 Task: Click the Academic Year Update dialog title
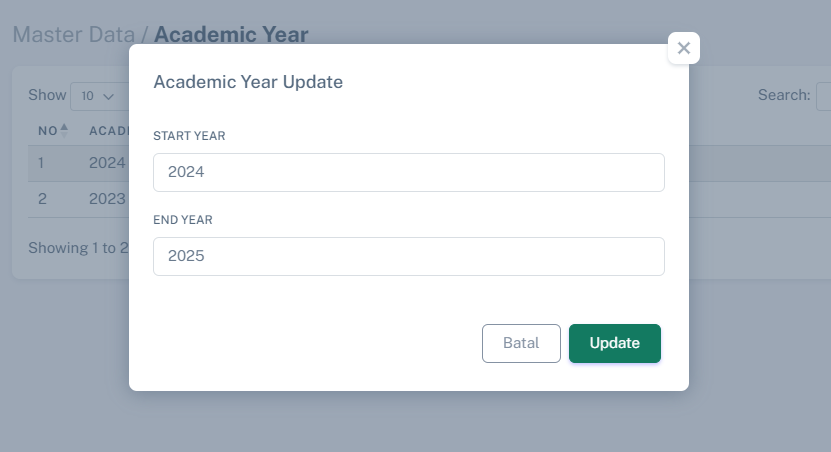(248, 82)
